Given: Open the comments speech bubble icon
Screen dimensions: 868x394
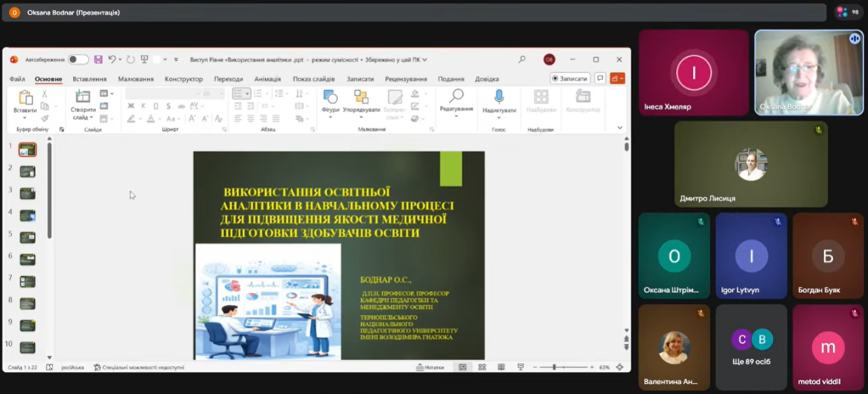Looking at the screenshot, I should 600,78.
